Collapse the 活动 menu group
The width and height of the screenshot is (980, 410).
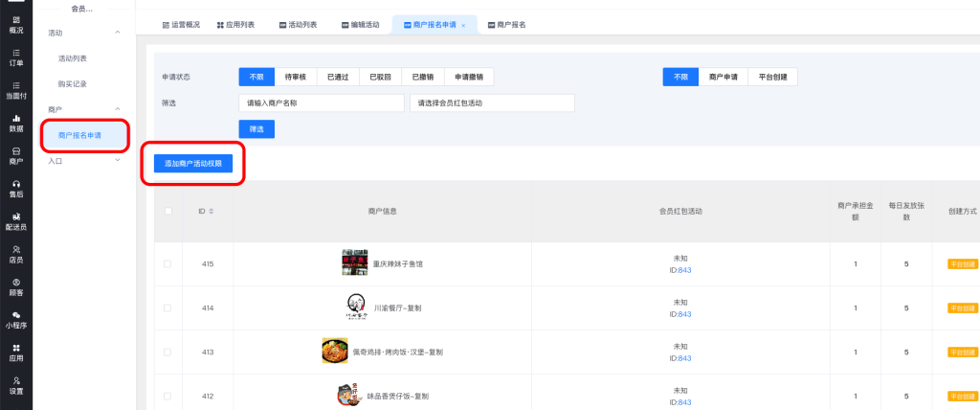pyautogui.click(x=118, y=33)
